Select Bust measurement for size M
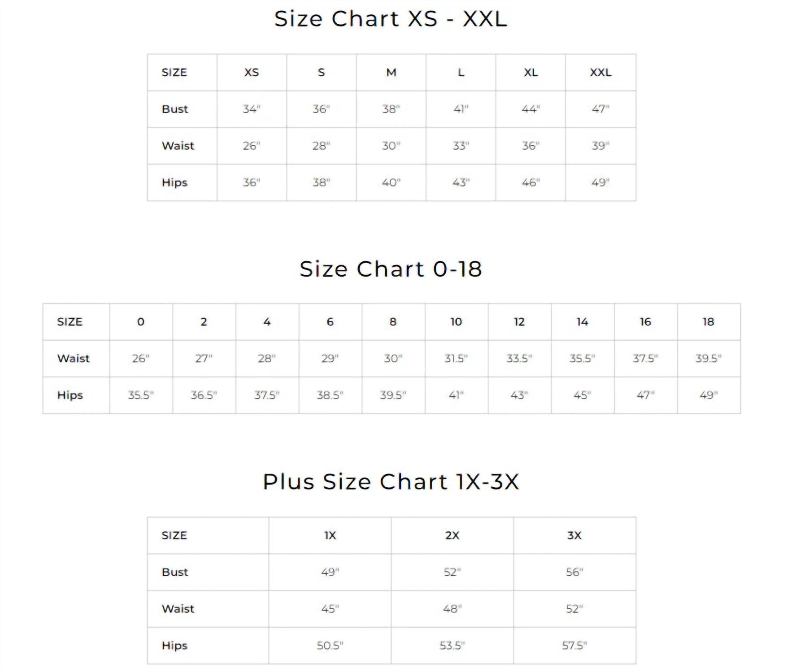 point(391,109)
